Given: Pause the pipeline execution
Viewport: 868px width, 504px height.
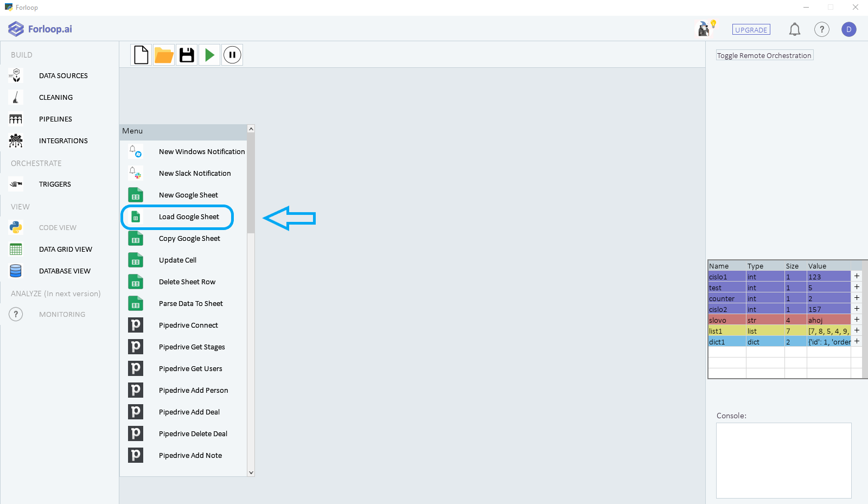Looking at the screenshot, I should click(x=232, y=55).
